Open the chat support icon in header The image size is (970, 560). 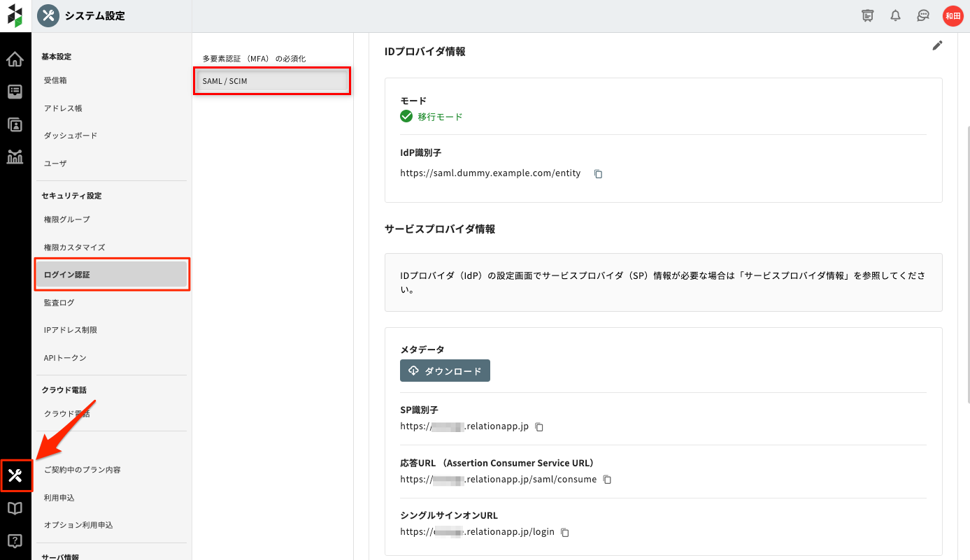click(x=923, y=15)
